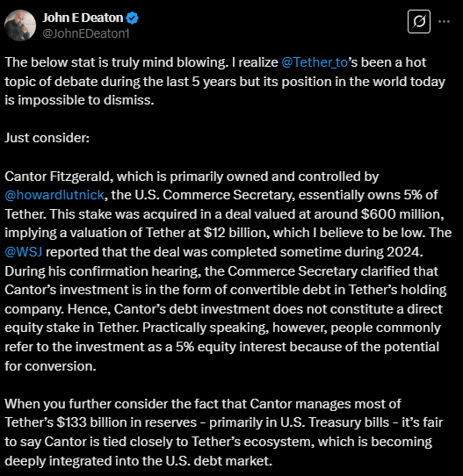Follow the @Tether_to mention link

click(x=315, y=62)
